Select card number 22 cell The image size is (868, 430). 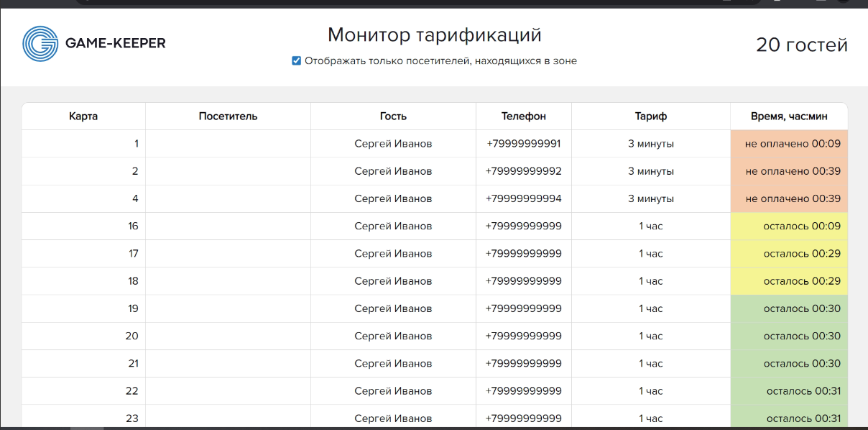click(x=83, y=390)
